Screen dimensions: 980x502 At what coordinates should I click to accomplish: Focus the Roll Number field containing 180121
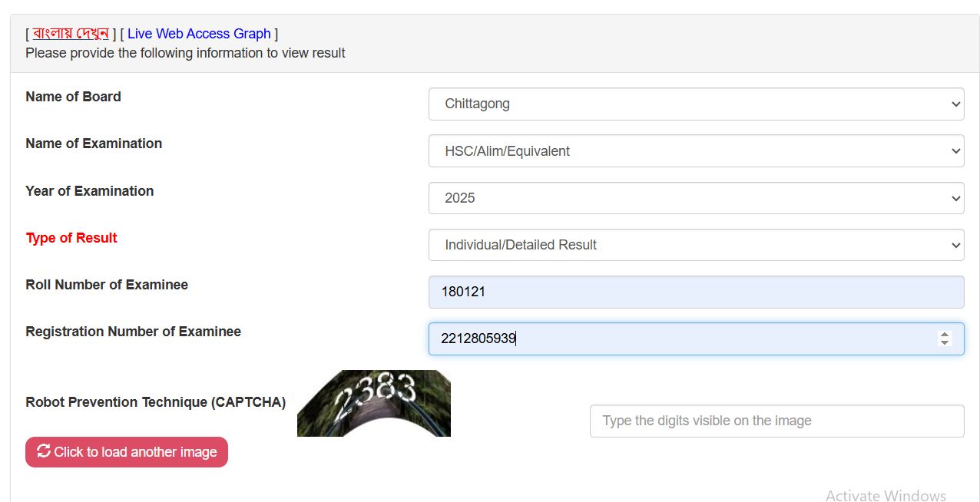[x=695, y=292]
